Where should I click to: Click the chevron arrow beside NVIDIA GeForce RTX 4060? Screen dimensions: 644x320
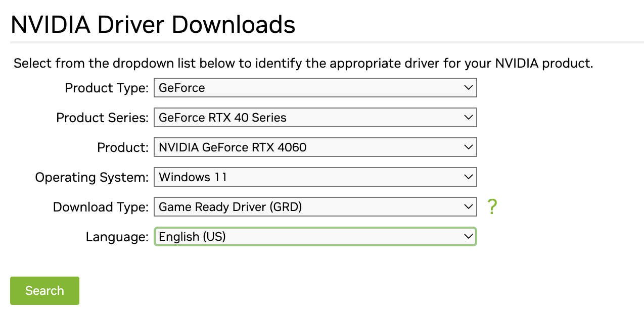468,147
